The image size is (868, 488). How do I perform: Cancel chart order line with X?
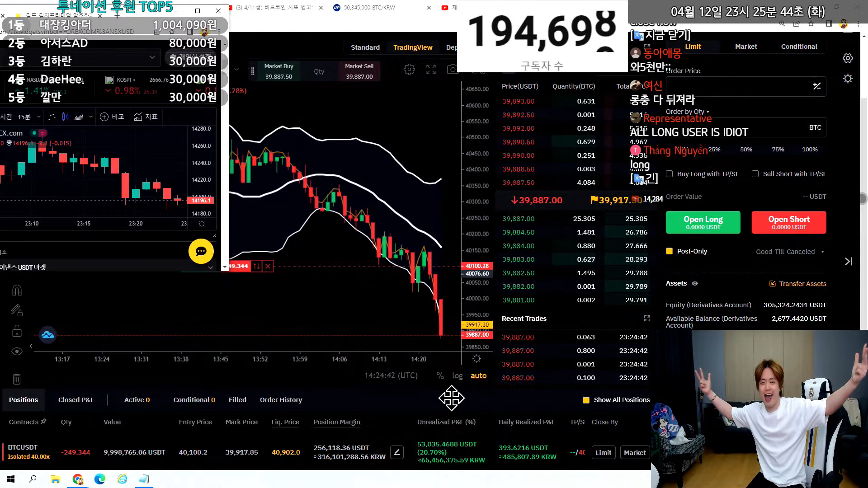pyautogui.click(x=268, y=266)
